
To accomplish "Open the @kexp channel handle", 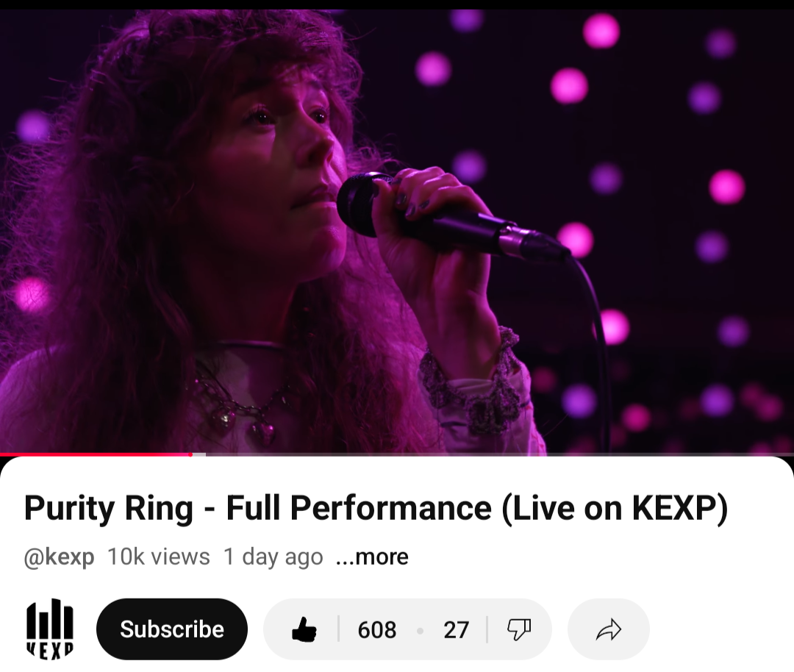I will 60,557.
